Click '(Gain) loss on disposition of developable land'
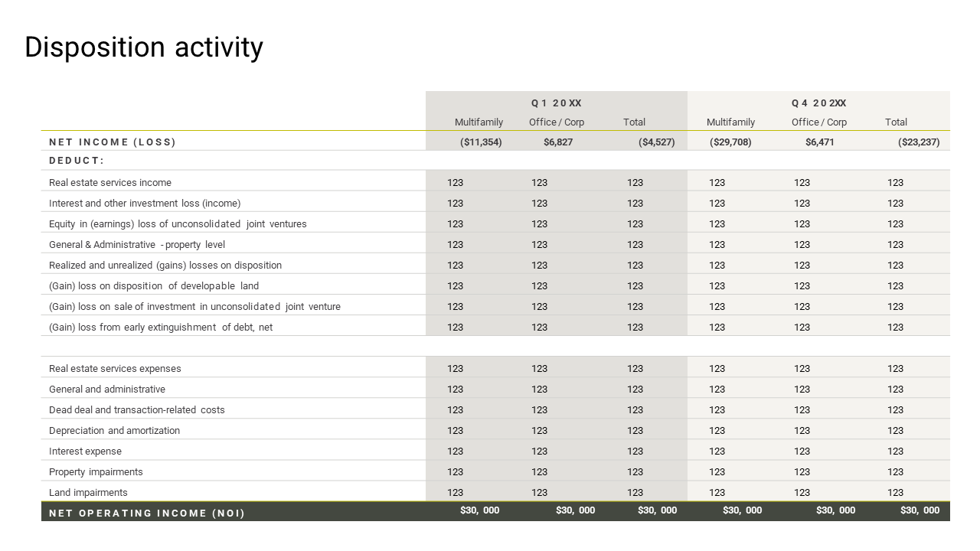This screenshot has width=980, height=551. (x=154, y=286)
